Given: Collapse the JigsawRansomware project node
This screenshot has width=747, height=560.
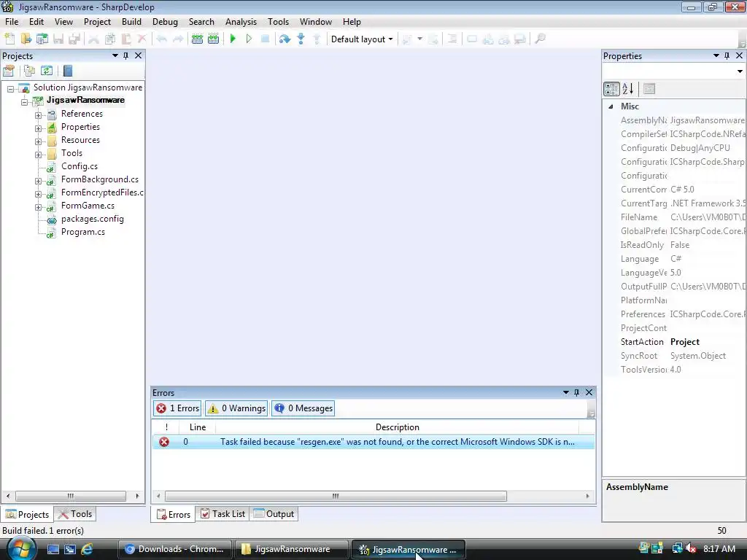Looking at the screenshot, I should click(x=24, y=102).
